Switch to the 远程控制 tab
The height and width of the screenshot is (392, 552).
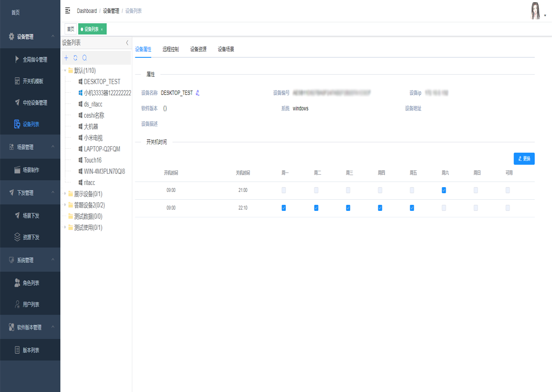coord(170,49)
